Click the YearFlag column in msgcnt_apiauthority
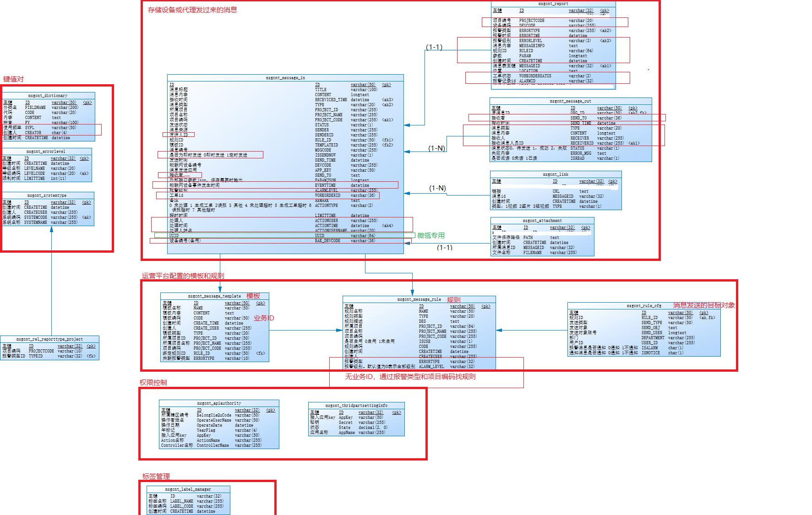This screenshot has width=812, height=515. (x=206, y=430)
